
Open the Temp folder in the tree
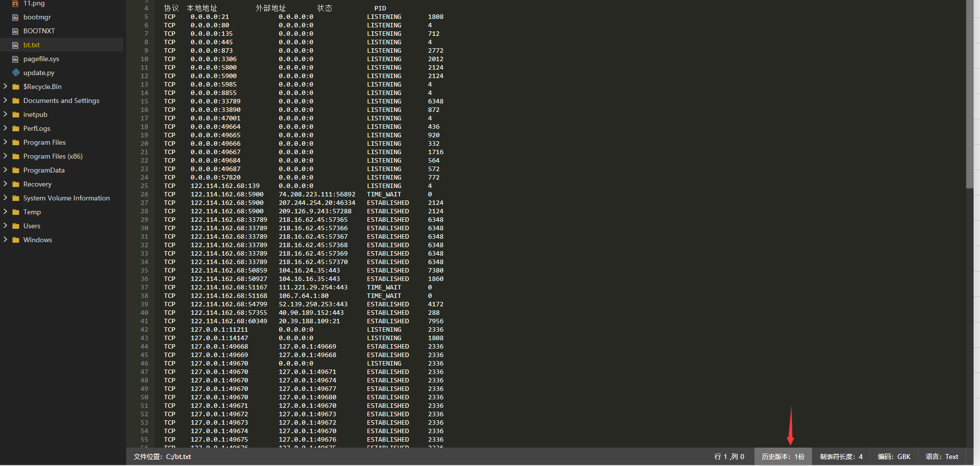tap(32, 212)
